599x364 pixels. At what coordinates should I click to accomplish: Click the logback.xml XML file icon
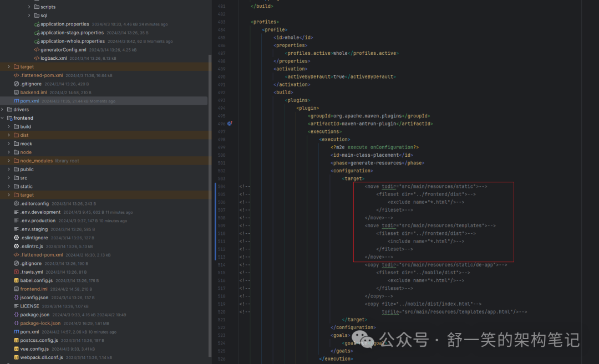coord(37,58)
